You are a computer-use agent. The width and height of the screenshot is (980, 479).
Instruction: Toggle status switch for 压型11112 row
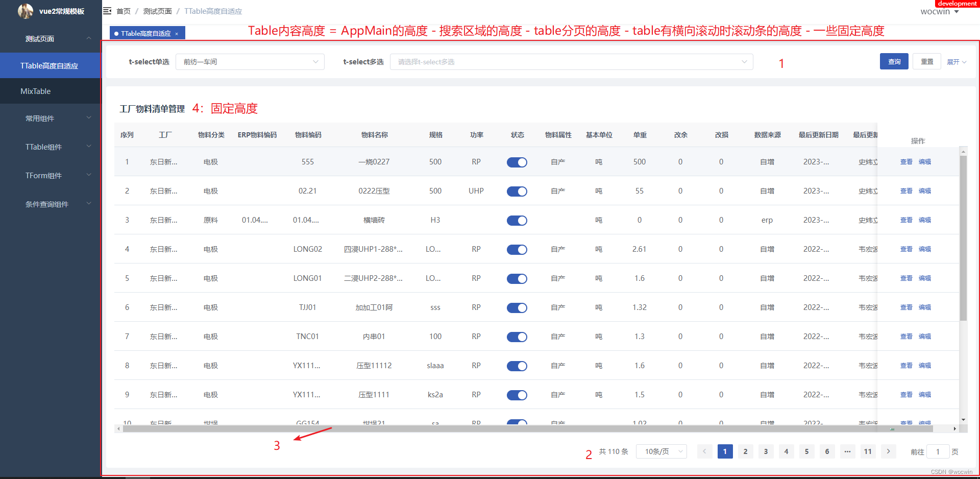pyautogui.click(x=517, y=366)
